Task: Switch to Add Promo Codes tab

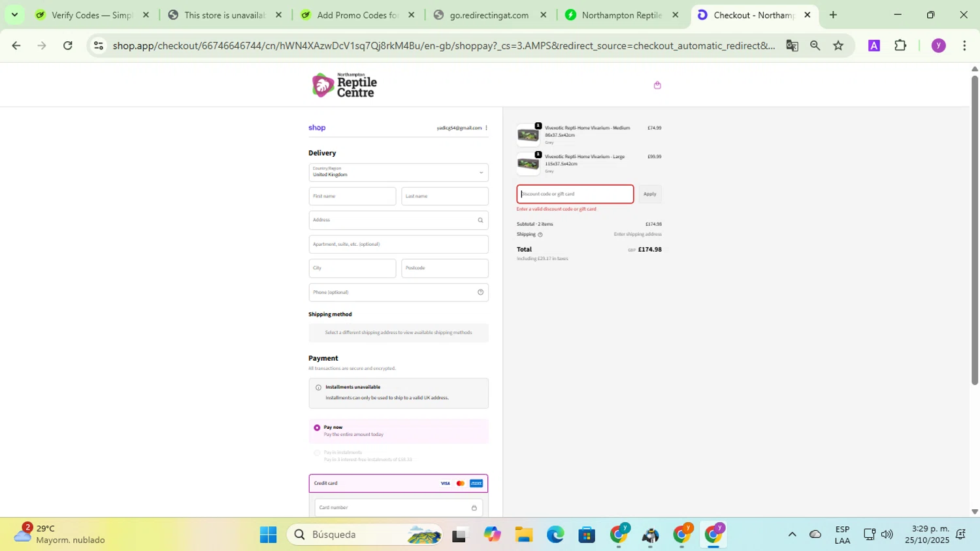Action: point(357,15)
